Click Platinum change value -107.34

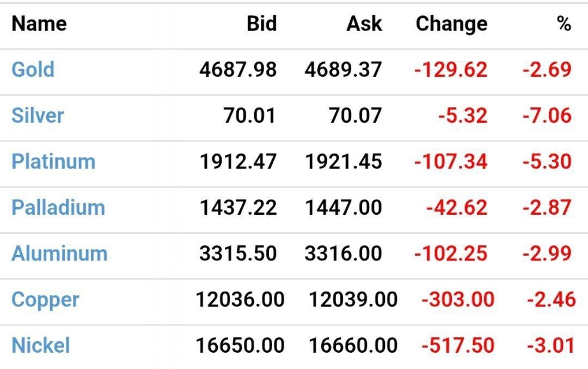[451, 162]
